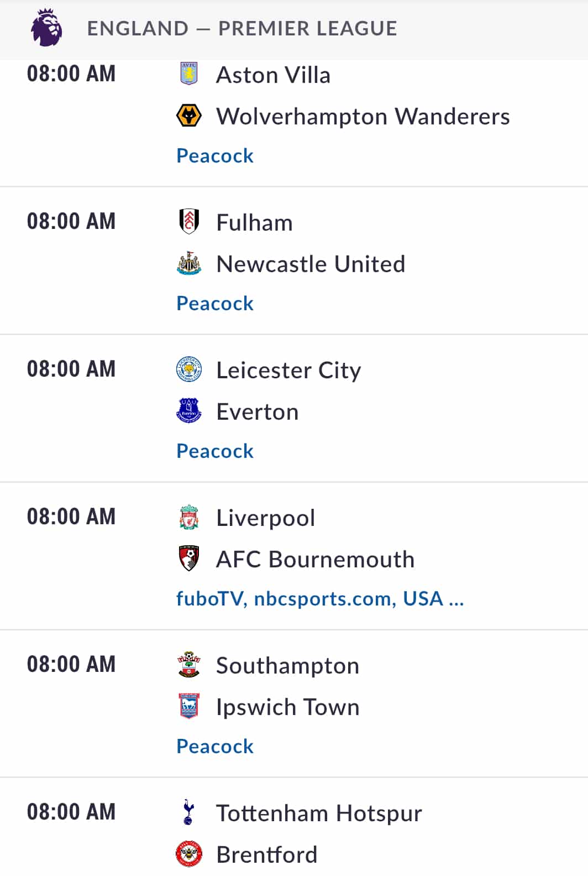Tap the Ipswich Town crest
The width and height of the screenshot is (588, 876).
coord(189,706)
